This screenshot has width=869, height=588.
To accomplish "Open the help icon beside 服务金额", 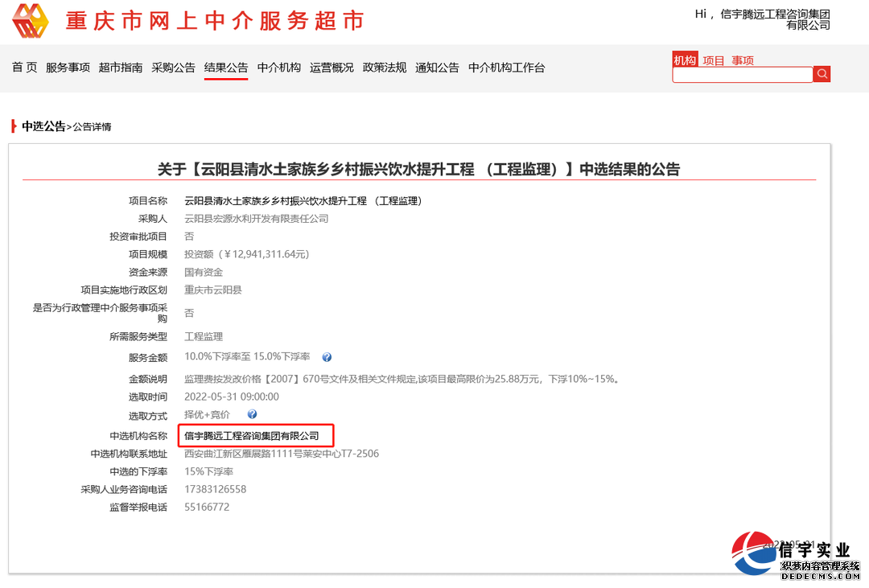I will tap(327, 356).
